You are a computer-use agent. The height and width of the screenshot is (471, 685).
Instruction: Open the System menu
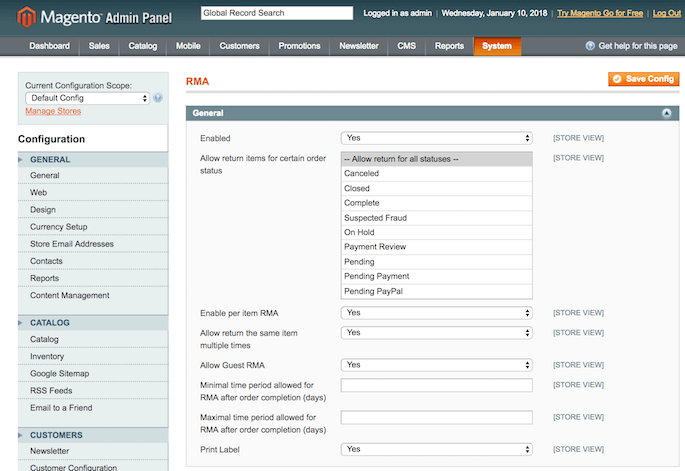pyautogui.click(x=496, y=46)
